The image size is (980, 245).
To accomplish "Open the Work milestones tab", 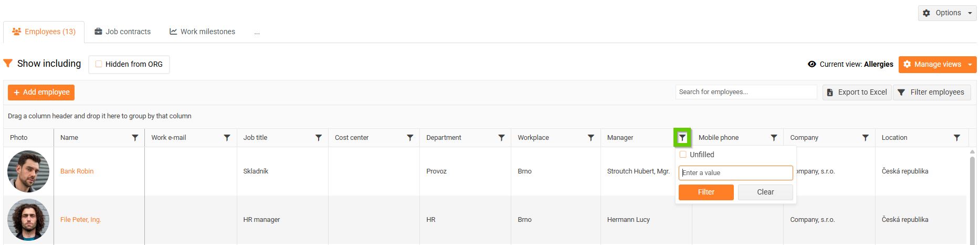I will [202, 32].
